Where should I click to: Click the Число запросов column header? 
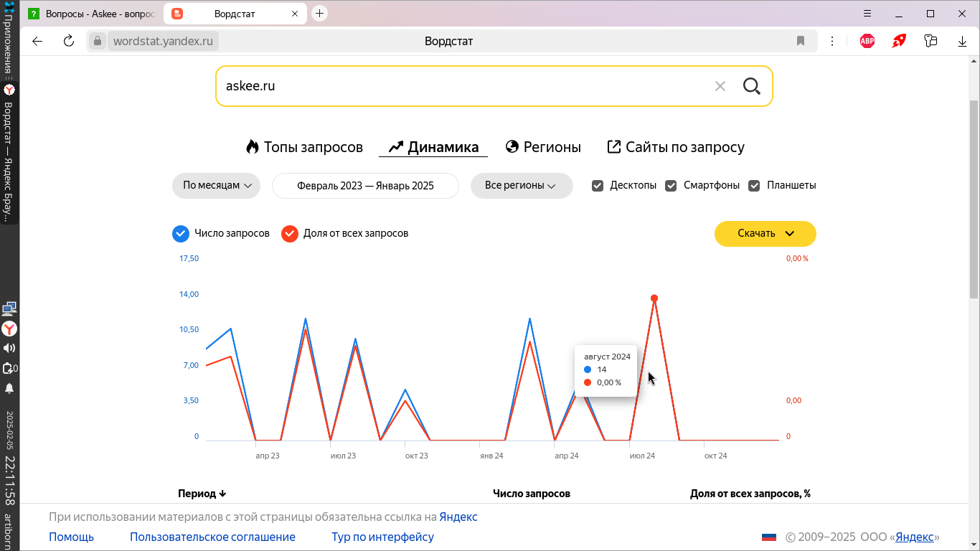(532, 494)
